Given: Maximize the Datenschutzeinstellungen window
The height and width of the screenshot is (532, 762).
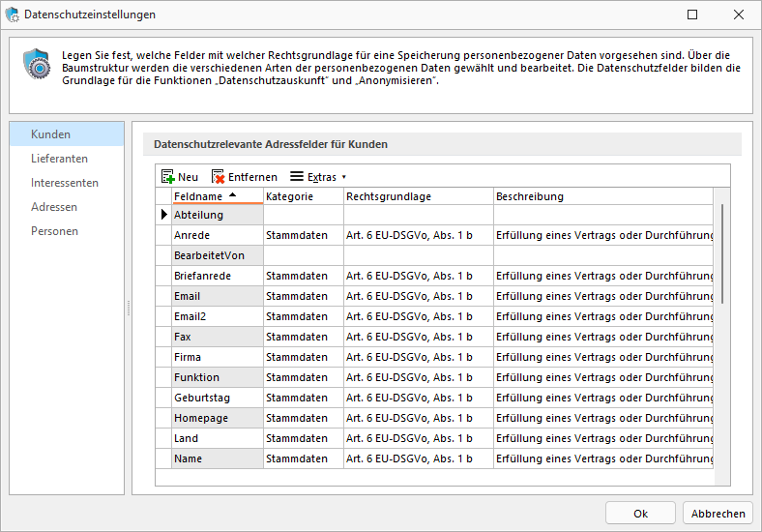Looking at the screenshot, I should (692, 15).
